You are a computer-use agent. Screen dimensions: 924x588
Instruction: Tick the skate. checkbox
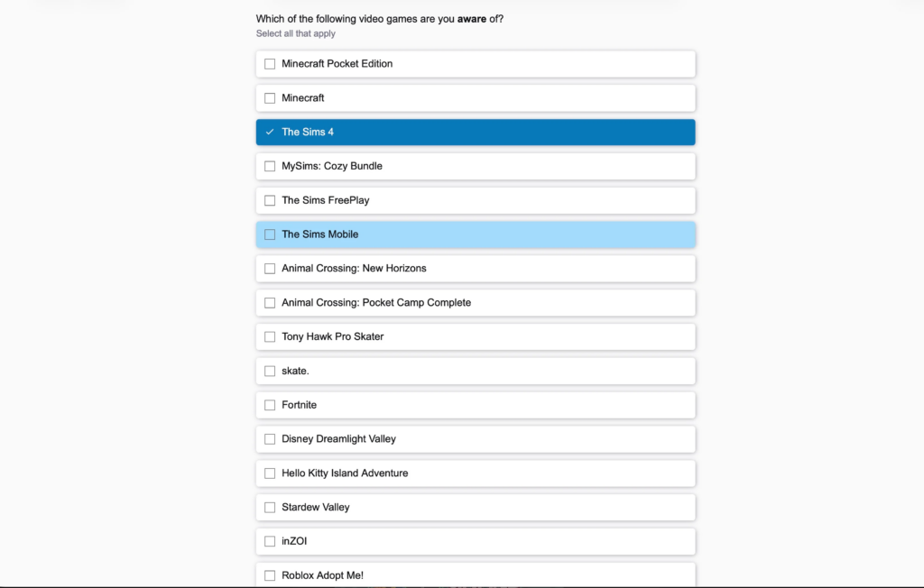click(x=270, y=371)
